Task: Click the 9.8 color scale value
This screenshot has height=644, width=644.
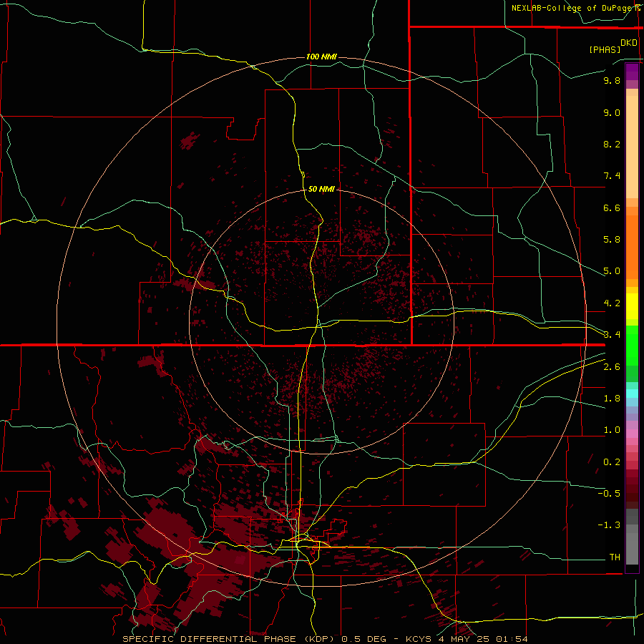Action: [x=612, y=80]
